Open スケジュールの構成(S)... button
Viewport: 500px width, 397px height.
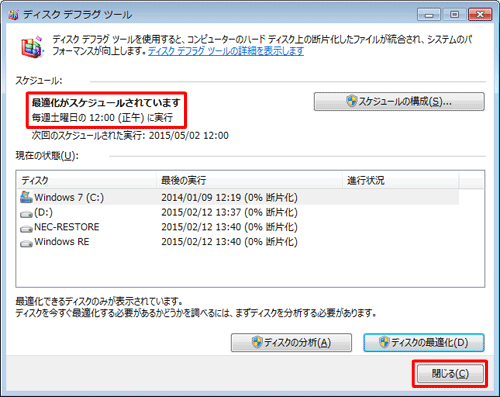(399, 101)
